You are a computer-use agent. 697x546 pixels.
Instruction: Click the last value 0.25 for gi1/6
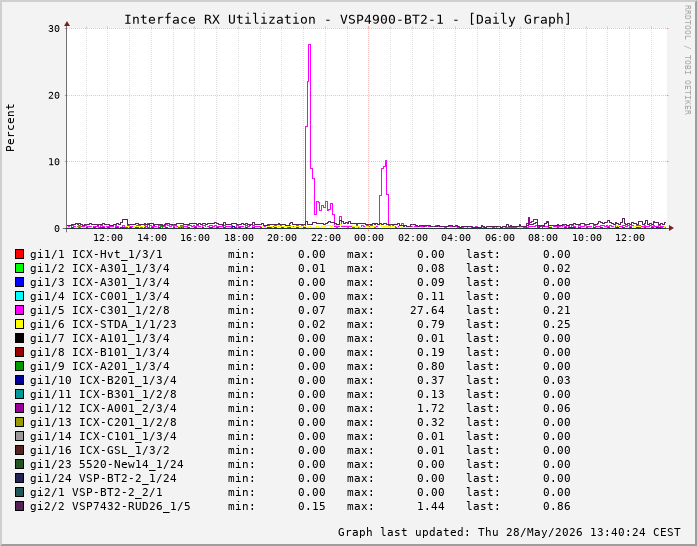coord(557,324)
